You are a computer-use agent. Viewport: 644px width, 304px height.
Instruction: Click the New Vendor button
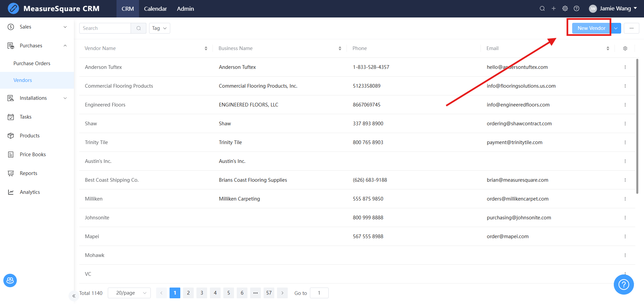pyautogui.click(x=591, y=28)
